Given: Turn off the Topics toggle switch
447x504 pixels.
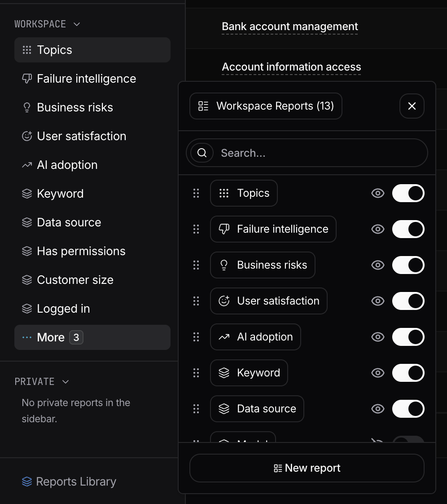Looking at the screenshot, I should coord(408,193).
